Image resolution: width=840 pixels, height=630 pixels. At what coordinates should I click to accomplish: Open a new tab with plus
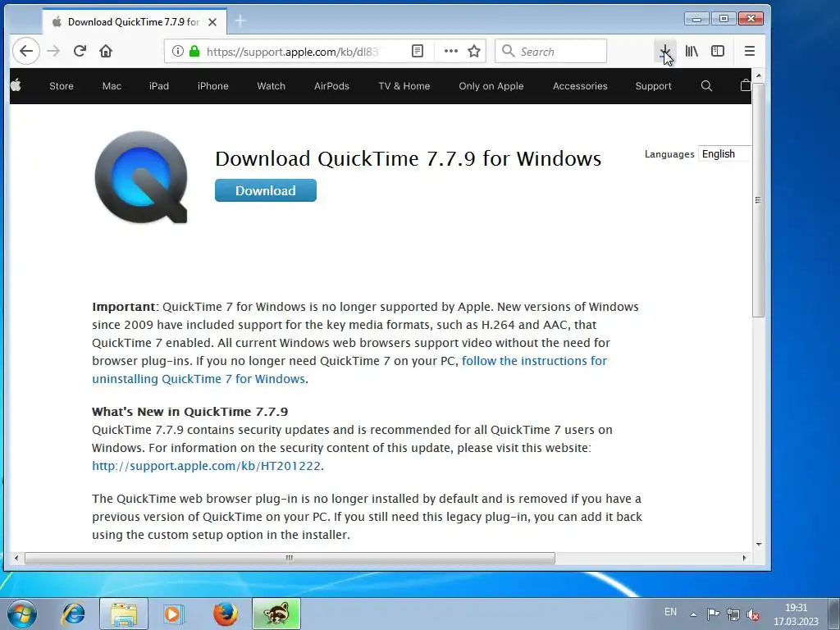pyautogui.click(x=240, y=21)
